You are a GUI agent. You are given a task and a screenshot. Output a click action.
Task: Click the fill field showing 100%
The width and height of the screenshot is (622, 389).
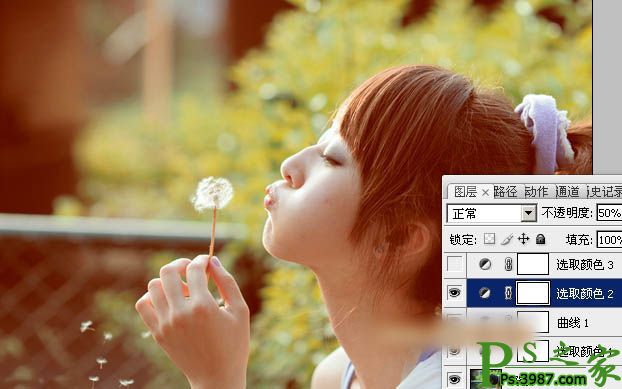(609, 240)
